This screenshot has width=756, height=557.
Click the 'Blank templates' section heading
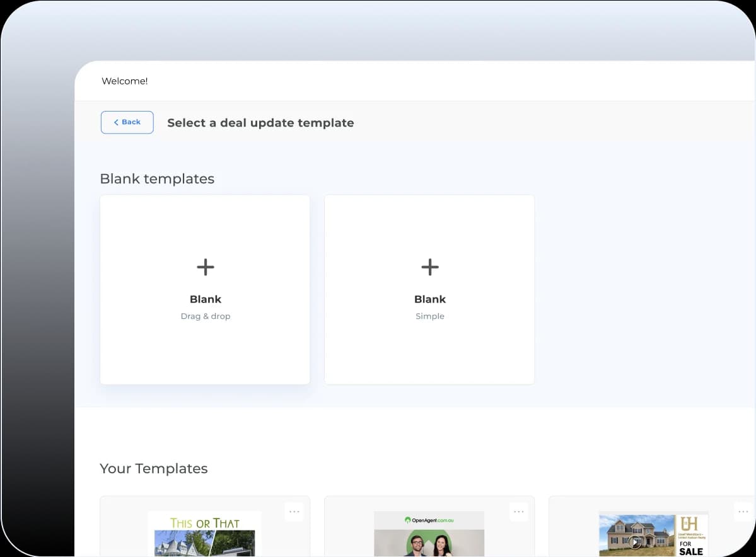click(x=157, y=179)
